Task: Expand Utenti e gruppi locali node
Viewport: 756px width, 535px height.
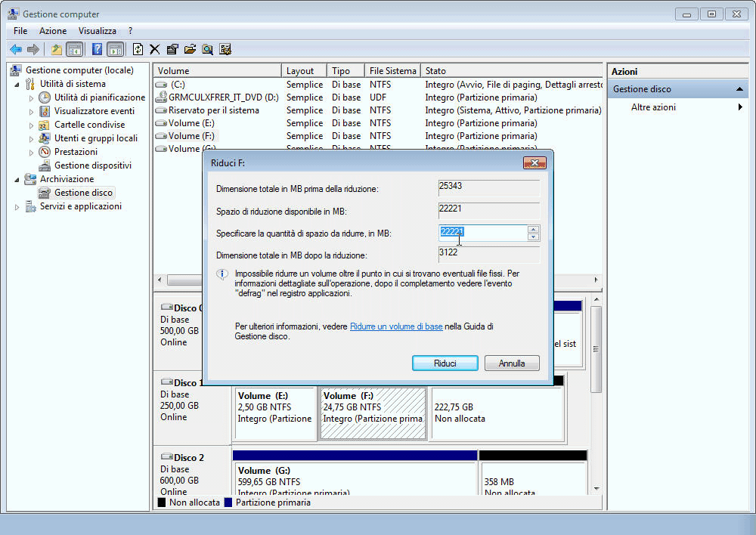Action: 31,139
